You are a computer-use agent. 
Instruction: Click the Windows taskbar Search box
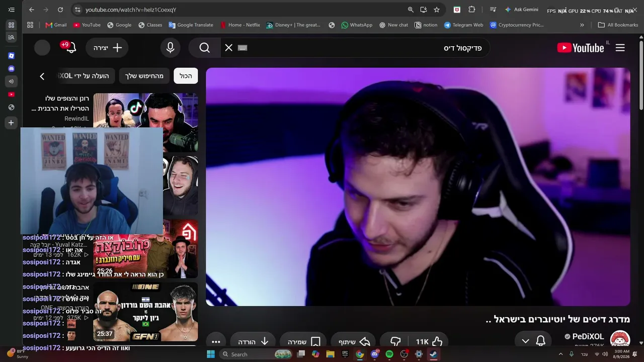tap(257, 354)
